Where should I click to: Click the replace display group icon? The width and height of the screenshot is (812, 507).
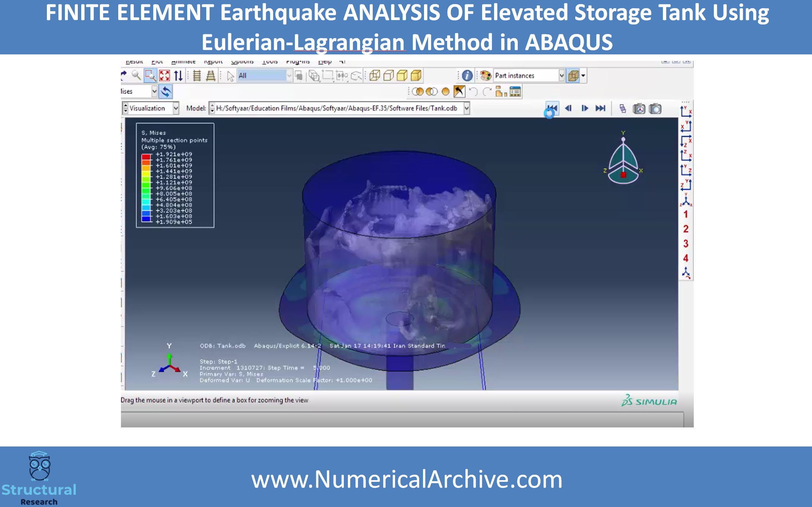click(418, 91)
